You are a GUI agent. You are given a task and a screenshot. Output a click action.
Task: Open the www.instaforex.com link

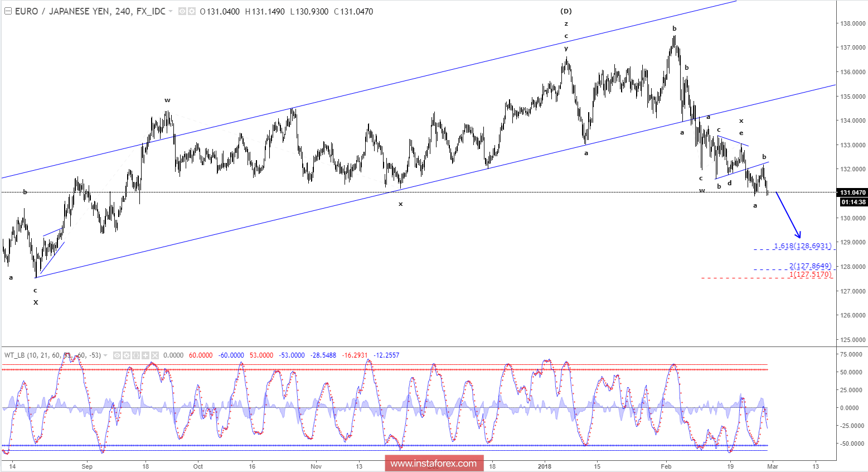[x=434, y=463]
